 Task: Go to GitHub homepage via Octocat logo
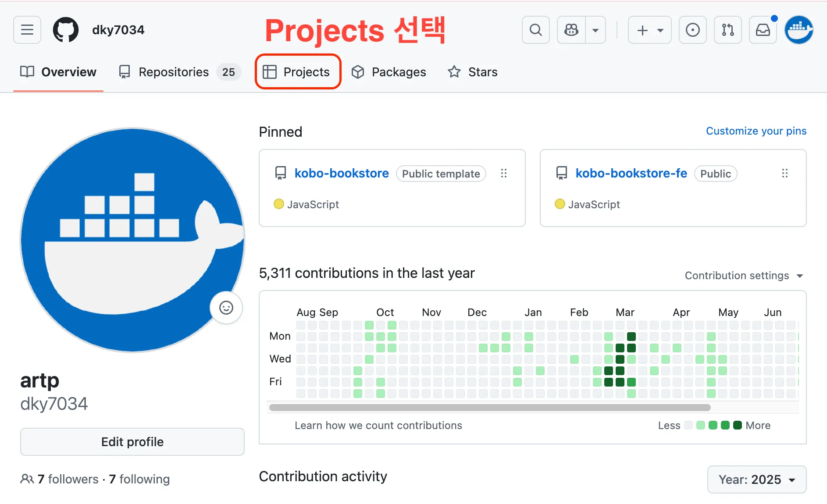[66, 30]
